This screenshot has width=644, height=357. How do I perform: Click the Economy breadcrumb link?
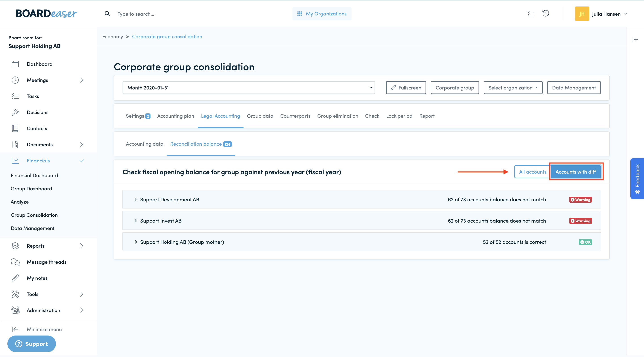point(112,36)
